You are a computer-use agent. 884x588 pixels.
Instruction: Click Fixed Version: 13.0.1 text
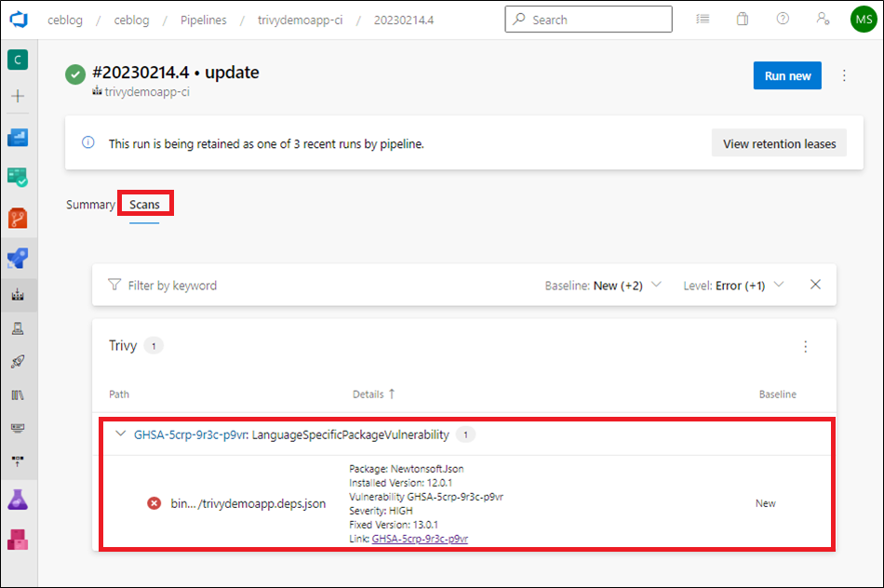point(394,525)
